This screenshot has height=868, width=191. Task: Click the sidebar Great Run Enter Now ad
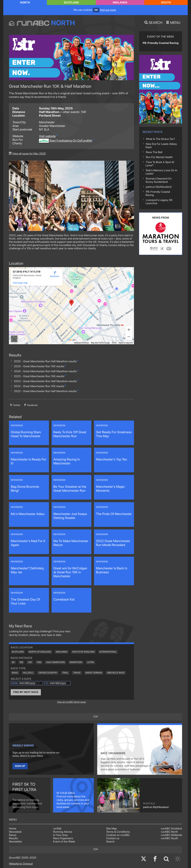click(161, 89)
